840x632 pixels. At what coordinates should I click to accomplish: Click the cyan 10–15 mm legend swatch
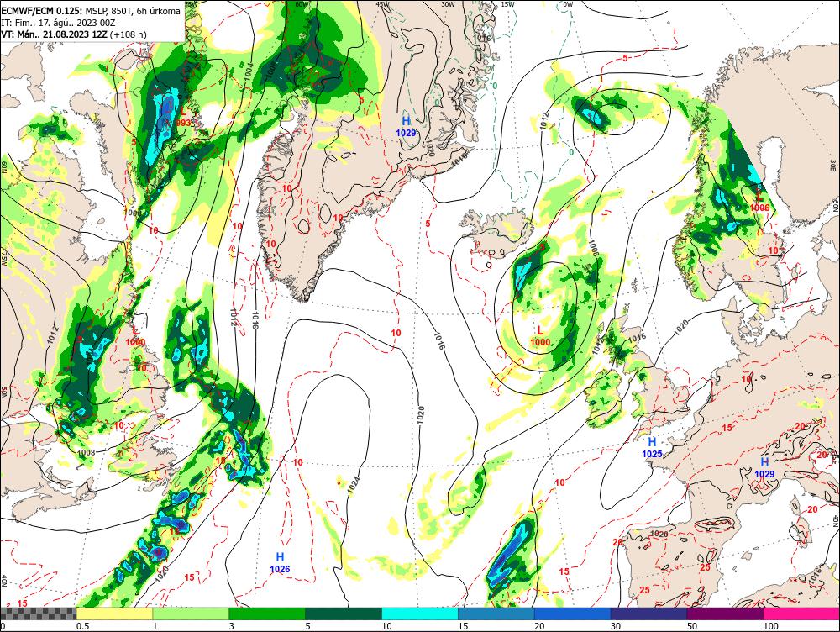click(x=420, y=614)
